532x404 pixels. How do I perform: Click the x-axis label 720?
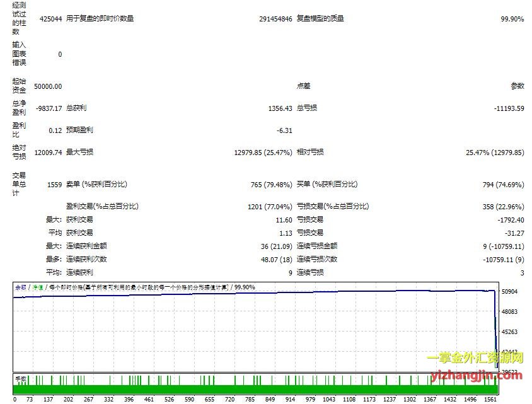(229, 400)
